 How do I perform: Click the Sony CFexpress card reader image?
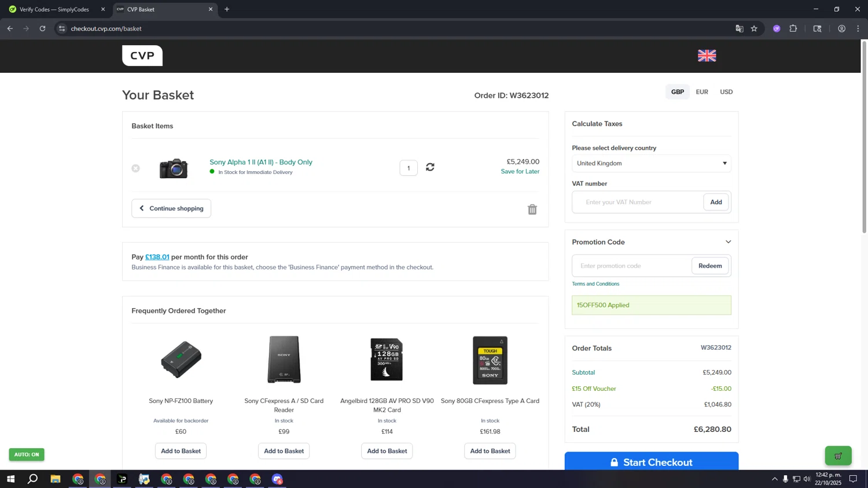[284, 360]
